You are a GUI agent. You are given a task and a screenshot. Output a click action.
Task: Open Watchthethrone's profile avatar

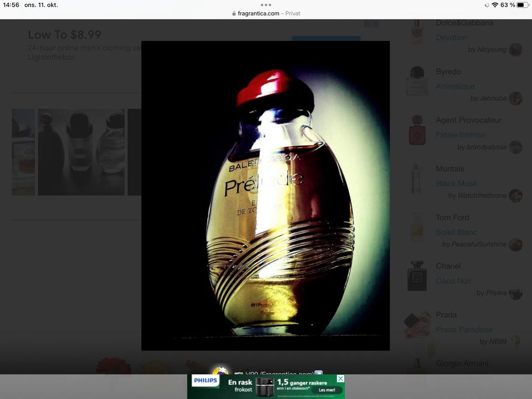point(516,196)
